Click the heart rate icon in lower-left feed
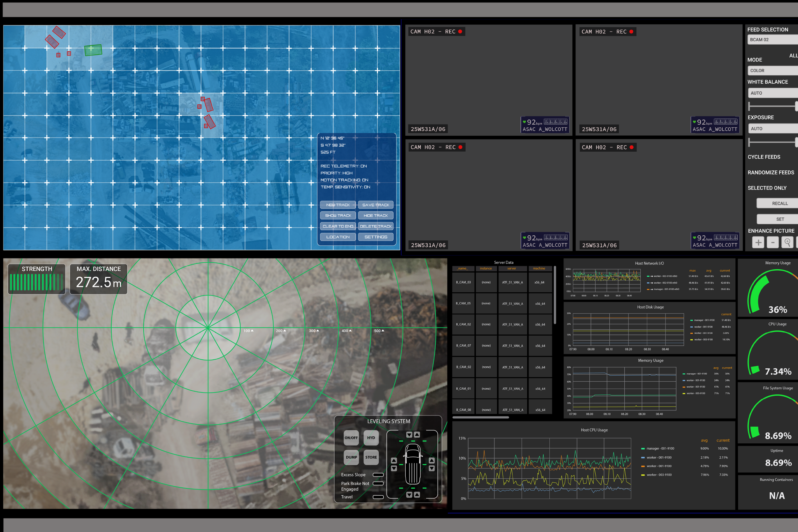 [524, 237]
